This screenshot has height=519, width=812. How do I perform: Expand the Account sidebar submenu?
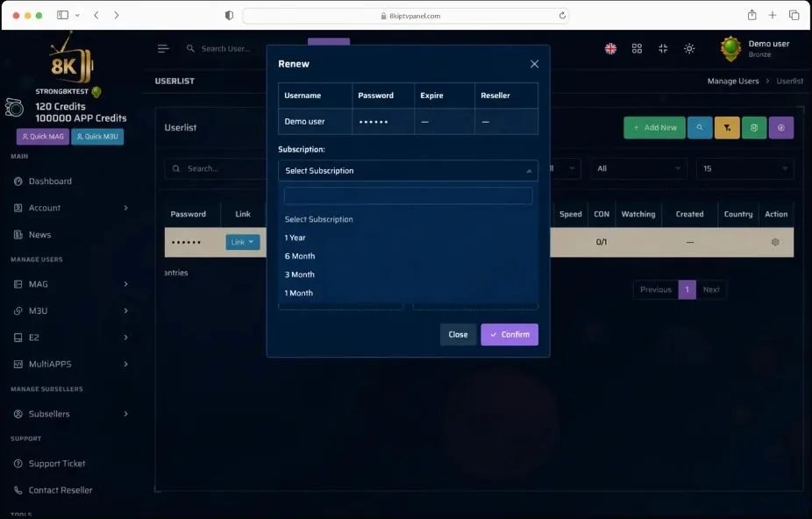pyautogui.click(x=70, y=208)
